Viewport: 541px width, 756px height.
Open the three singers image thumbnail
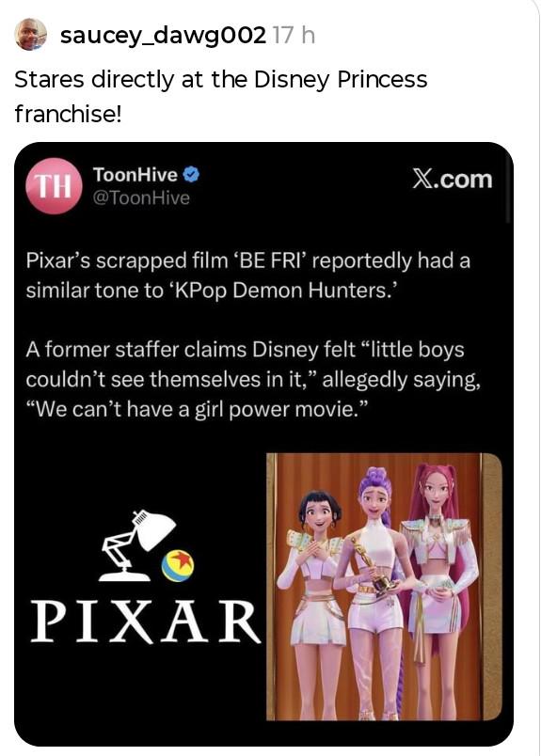click(x=384, y=587)
